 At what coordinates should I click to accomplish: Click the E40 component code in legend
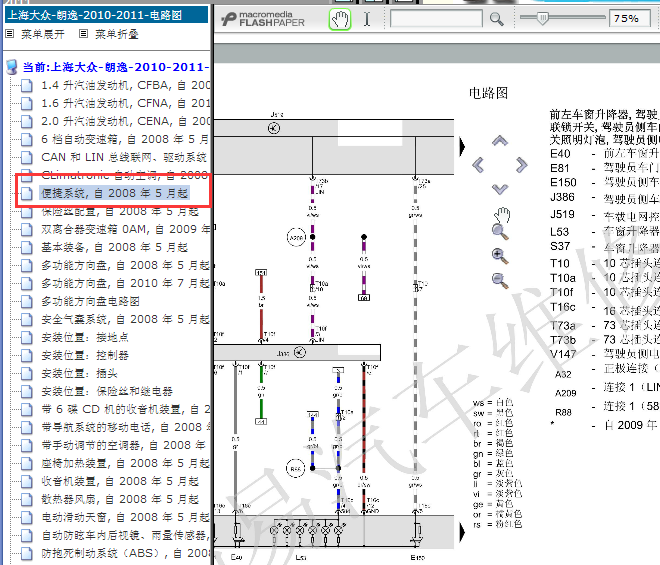point(560,154)
